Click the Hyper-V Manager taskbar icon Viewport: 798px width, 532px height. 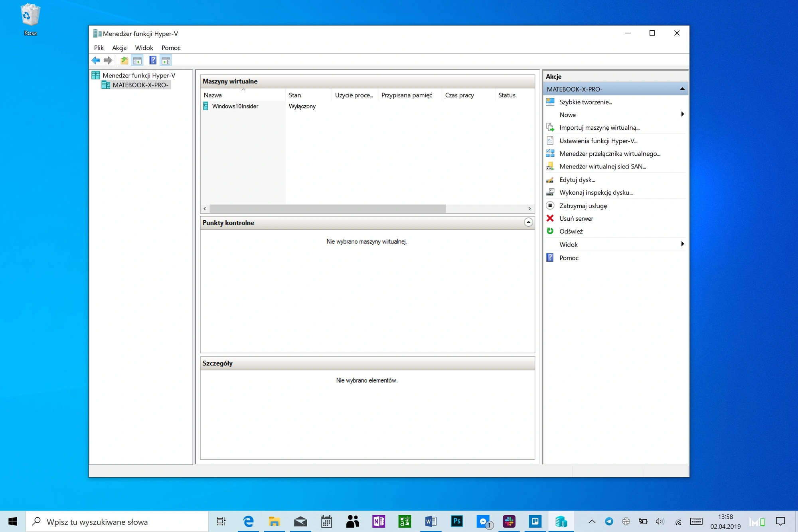pos(561,521)
